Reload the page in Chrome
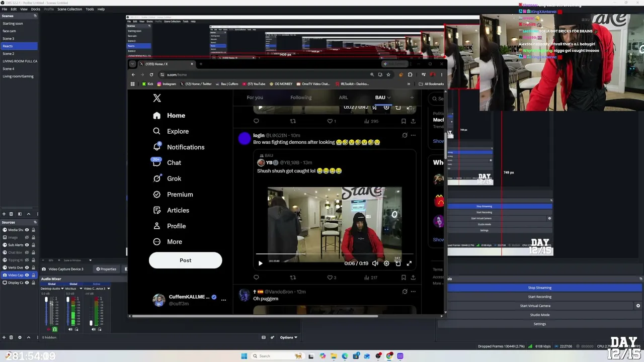644x362 pixels. tap(151, 74)
